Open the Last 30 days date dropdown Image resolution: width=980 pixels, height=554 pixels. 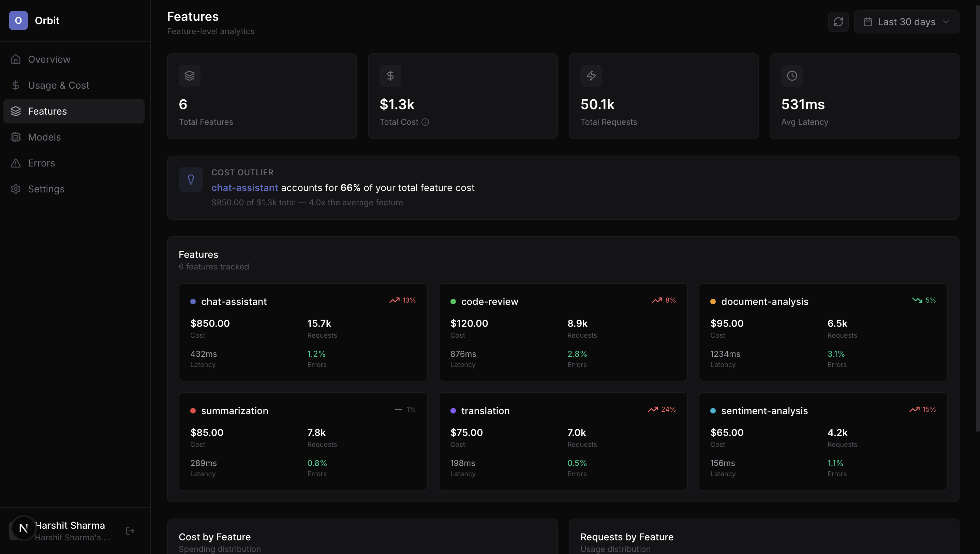(906, 22)
